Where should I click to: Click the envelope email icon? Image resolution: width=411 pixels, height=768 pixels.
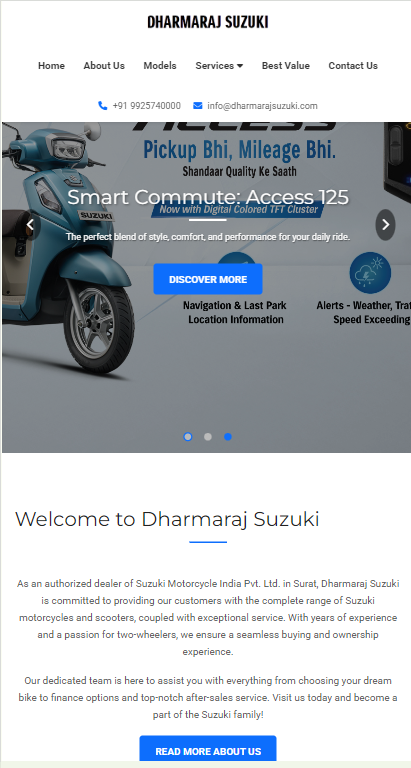198,106
